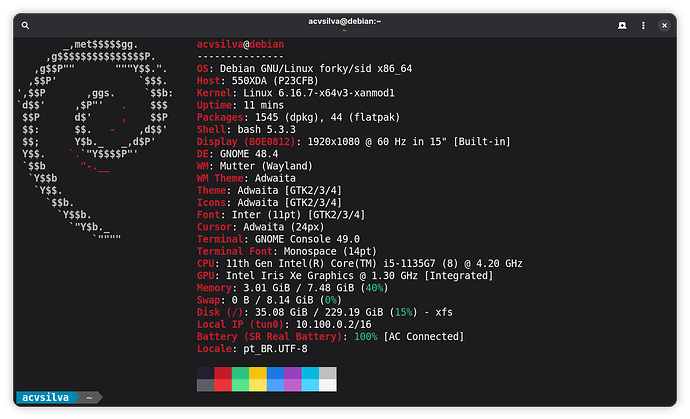Click the Icons Adwaita [GTK2/3/4] line
This screenshot has height=419, width=690.
coord(269,203)
